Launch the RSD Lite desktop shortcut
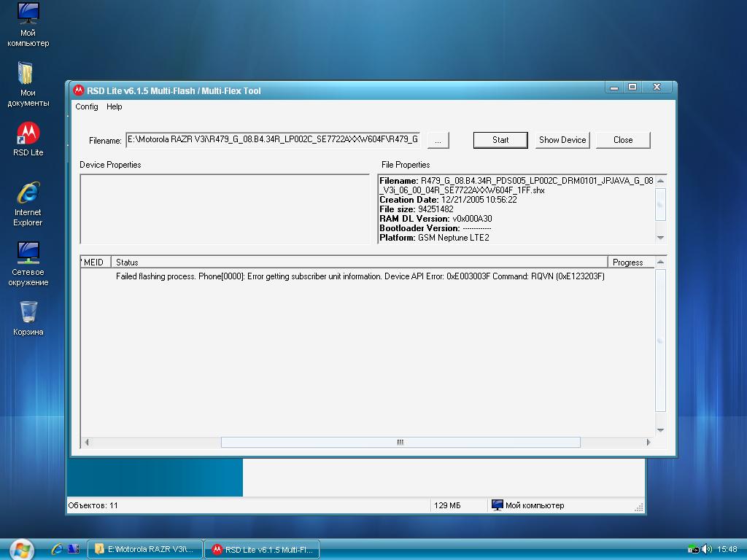Image resolution: width=747 pixels, height=560 pixels. pyautogui.click(x=28, y=139)
